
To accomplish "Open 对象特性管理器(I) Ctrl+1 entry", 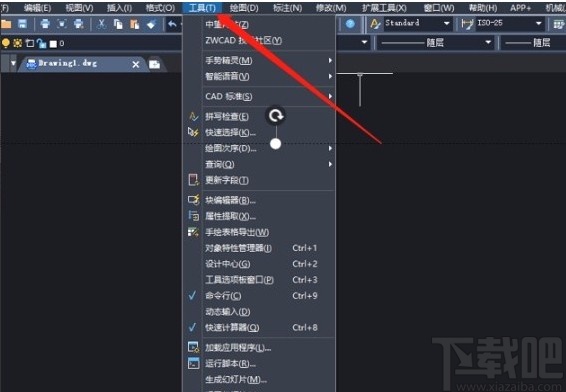I will pyautogui.click(x=258, y=248).
